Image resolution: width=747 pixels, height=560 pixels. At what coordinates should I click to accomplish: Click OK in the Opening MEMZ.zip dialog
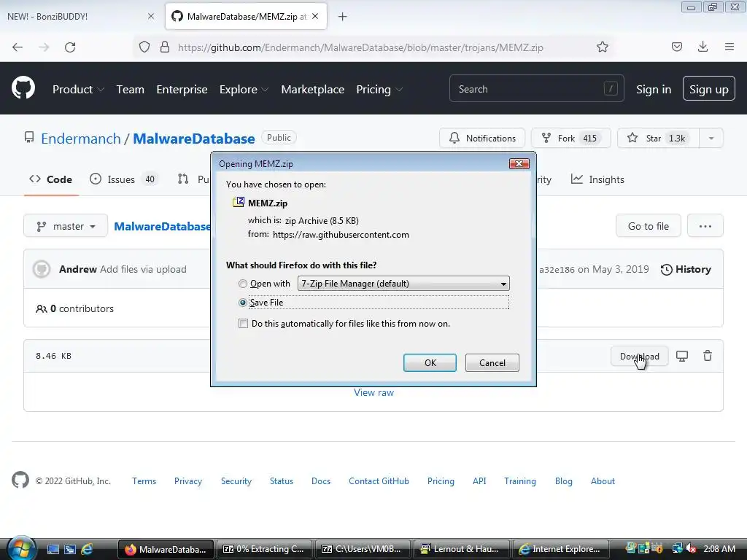pos(430,363)
